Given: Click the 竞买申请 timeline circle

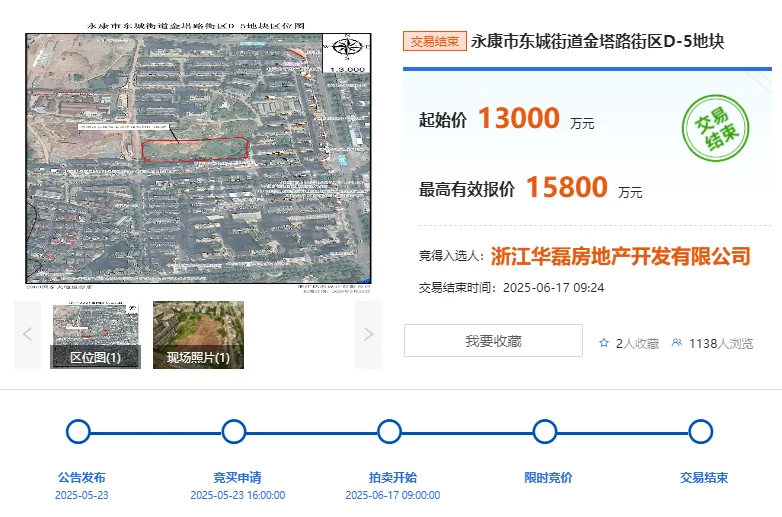Looking at the screenshot, I should [x=234, y=432].
